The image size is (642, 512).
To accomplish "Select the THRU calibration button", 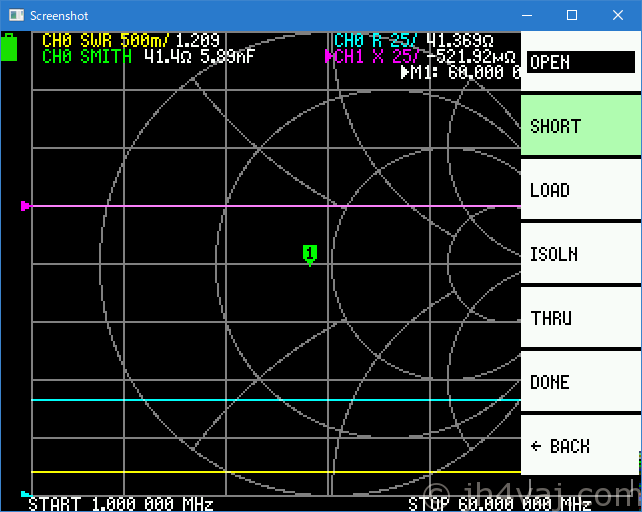I will [581, 317].
